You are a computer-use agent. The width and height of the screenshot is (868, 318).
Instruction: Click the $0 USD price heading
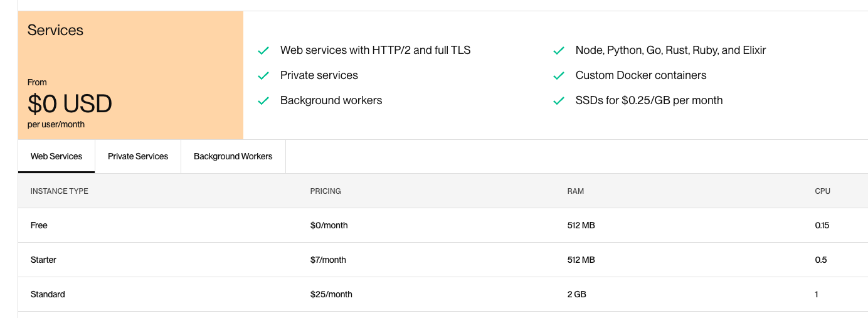click(70, 103)
